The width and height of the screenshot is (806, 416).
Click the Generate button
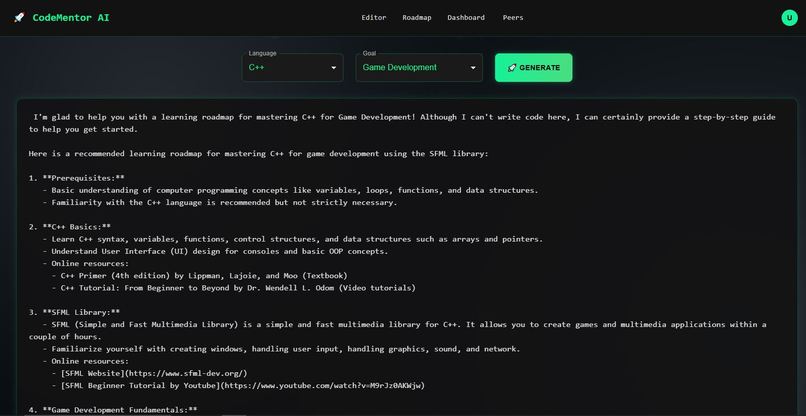pyautogui.click(x=534, y=67)
